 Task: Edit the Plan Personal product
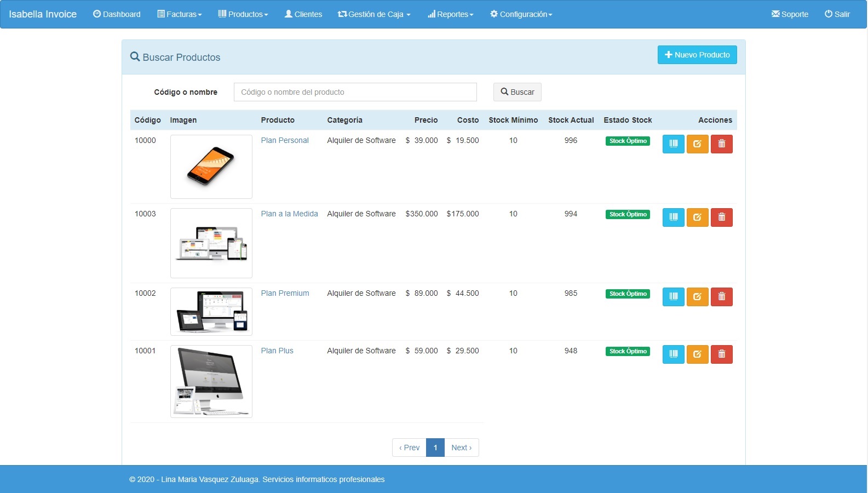697,144
